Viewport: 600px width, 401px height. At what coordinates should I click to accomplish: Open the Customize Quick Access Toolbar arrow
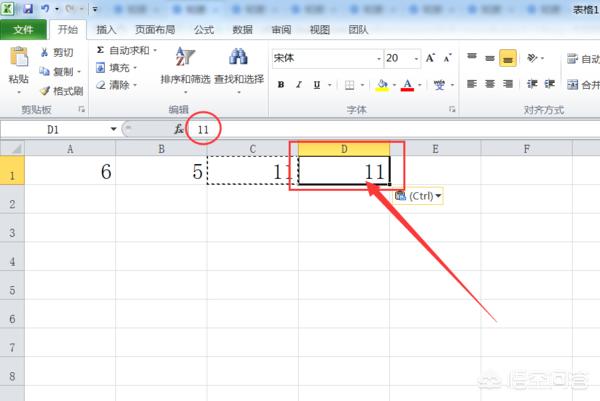[95, 8]
